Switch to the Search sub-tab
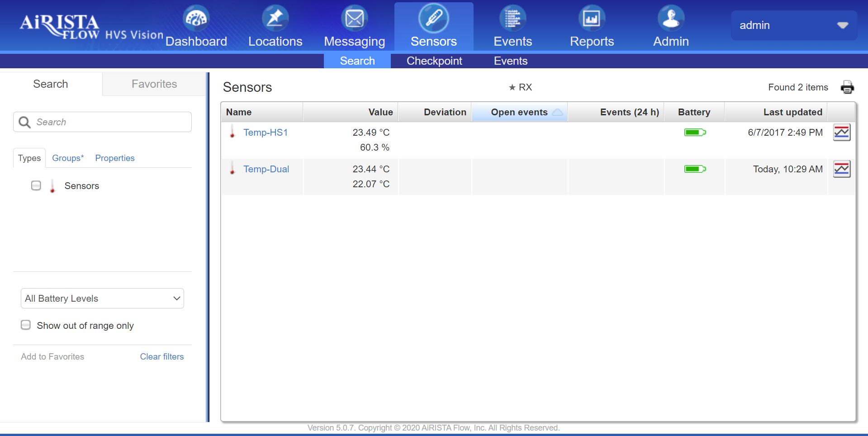Image resolution: width=868 pixels, height=436 pixels. (357, 61)
